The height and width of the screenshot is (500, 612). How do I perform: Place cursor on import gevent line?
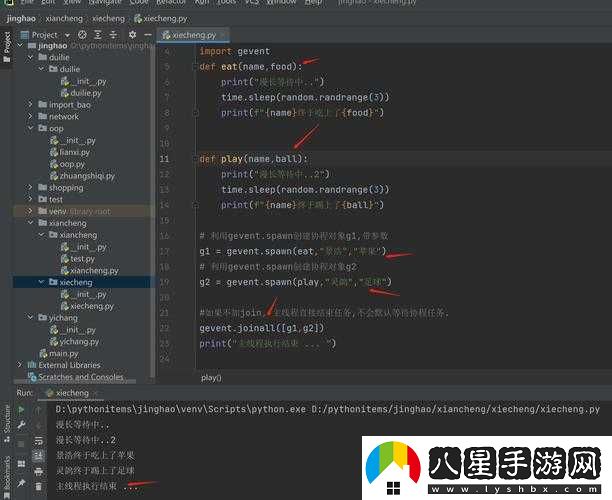(x=235, y=51)
